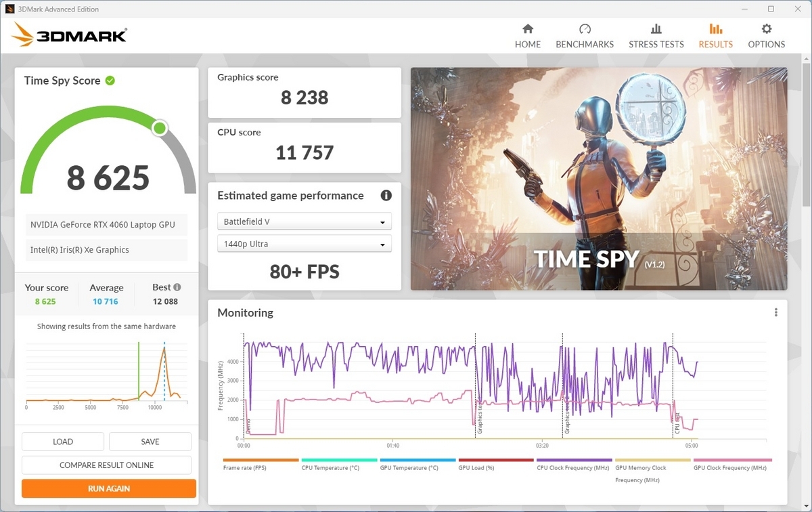Click the info icon next to Best score

click(x=177, y=287)
